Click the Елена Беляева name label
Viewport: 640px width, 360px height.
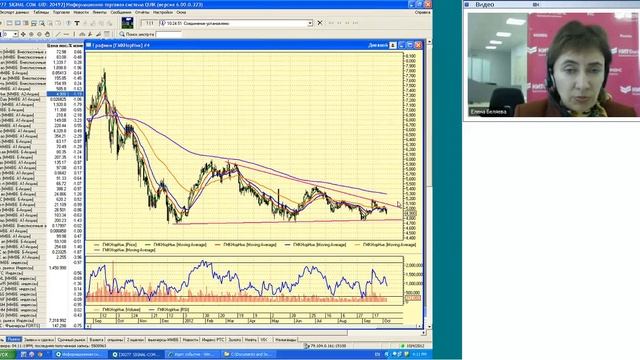[x=488, y=111]
